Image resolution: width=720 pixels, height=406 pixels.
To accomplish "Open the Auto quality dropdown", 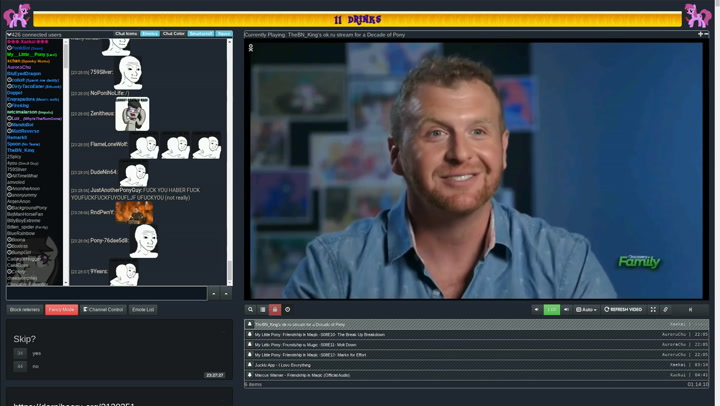I will 587,310.
